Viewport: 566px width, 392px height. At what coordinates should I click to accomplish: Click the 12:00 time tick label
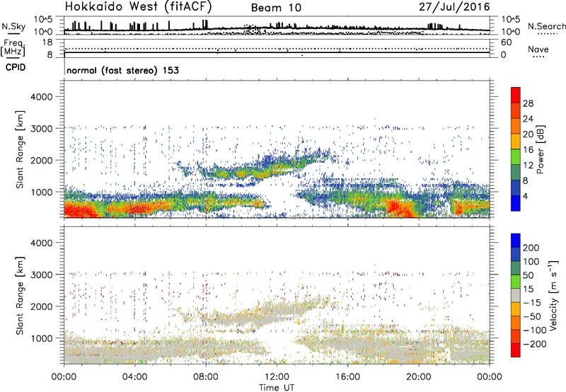click(x=277, y=377)
